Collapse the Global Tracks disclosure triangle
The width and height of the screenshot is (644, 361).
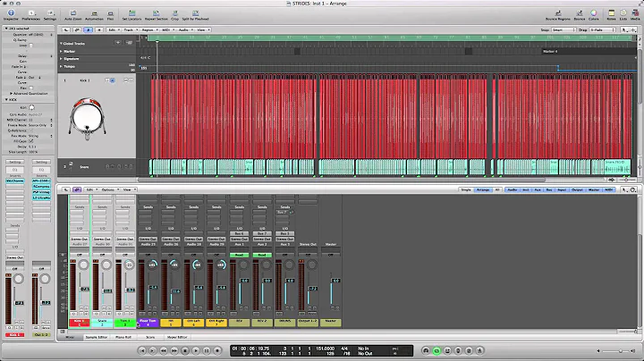tap(61, 43)
